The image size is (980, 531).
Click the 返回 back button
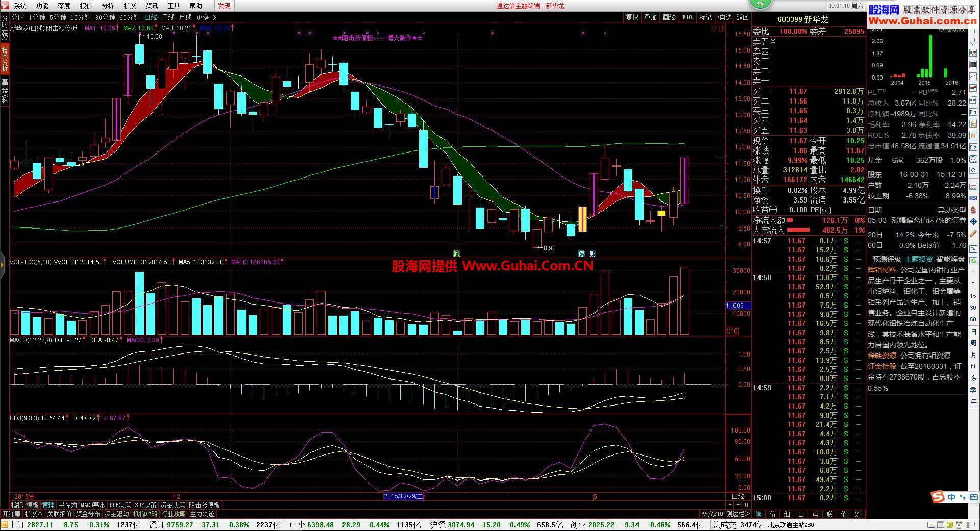coord(742,17)
